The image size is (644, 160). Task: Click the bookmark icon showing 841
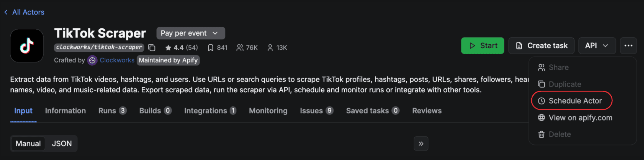tap(211, 48)
